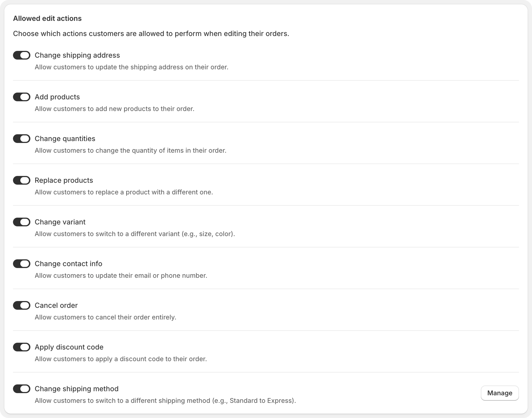Toggle Change quantities switch off

click(x=22, y=139)
